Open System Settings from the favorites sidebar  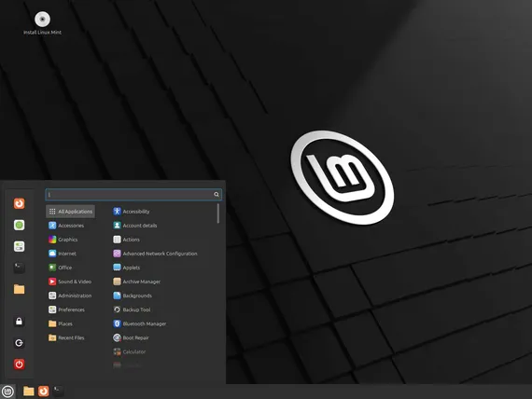(x=19, y=246)
